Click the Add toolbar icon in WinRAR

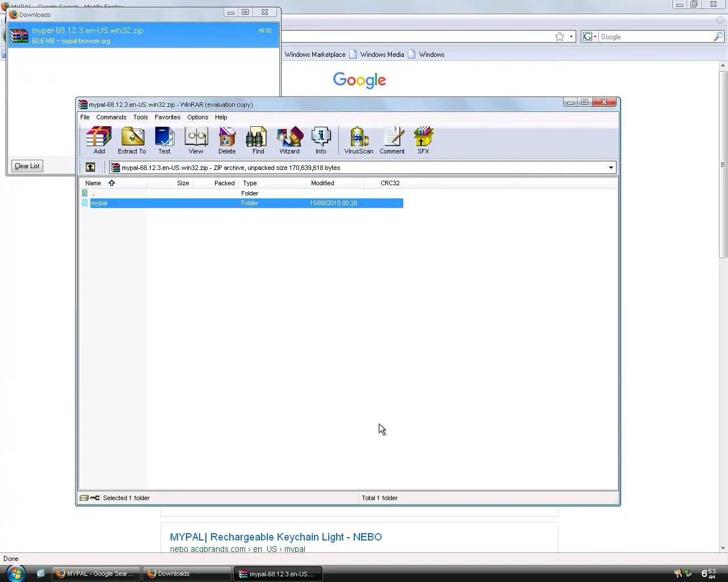click(x=99, y=140)
